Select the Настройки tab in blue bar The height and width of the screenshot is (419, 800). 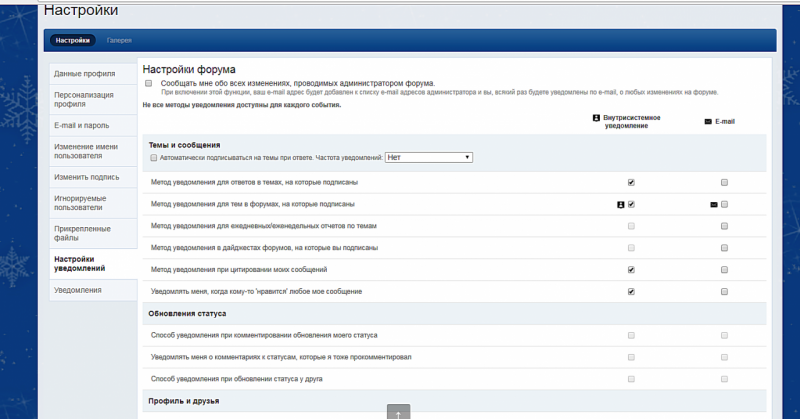click(72, 40)
